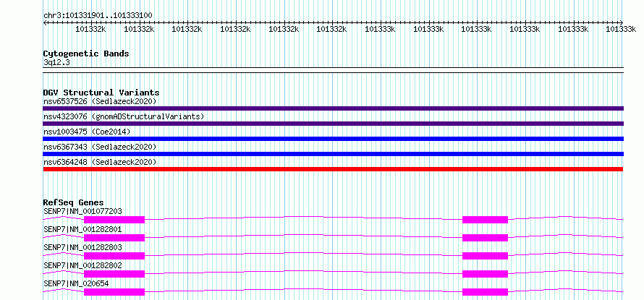Select the longer exon block of NM_001077203
644x300 pixels.
click(x=114, y=220)
